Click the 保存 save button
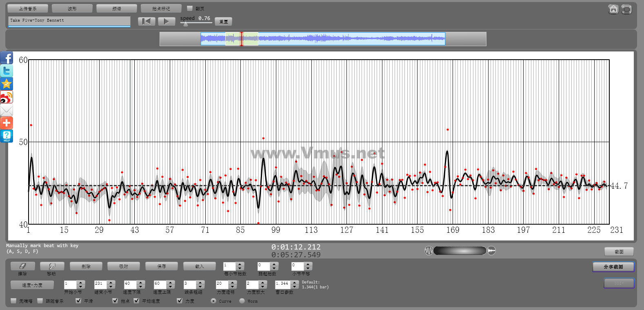Viewport: 644px width, 310px height. [162, 266]
